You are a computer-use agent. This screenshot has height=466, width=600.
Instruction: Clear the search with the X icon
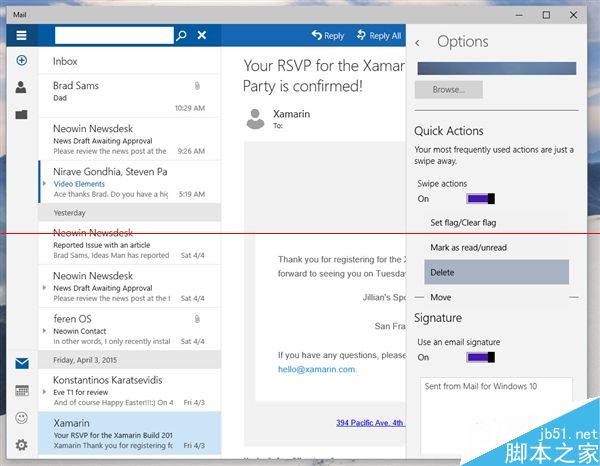202,35
